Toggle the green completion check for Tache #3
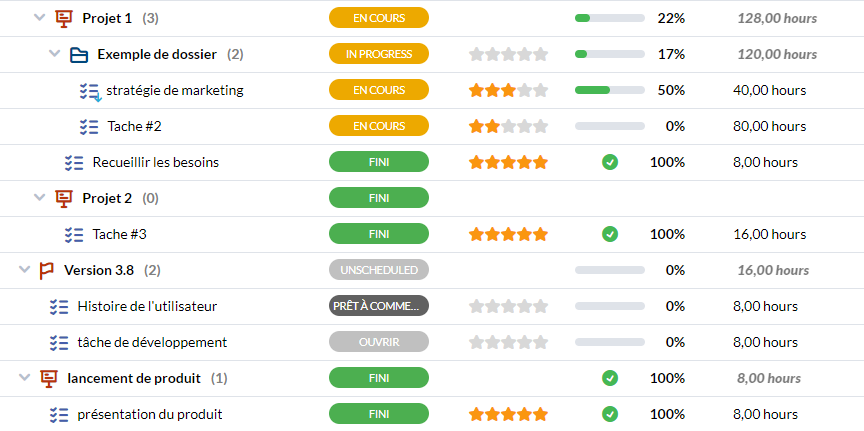The image size is (864, 431). tap(609, 234)
